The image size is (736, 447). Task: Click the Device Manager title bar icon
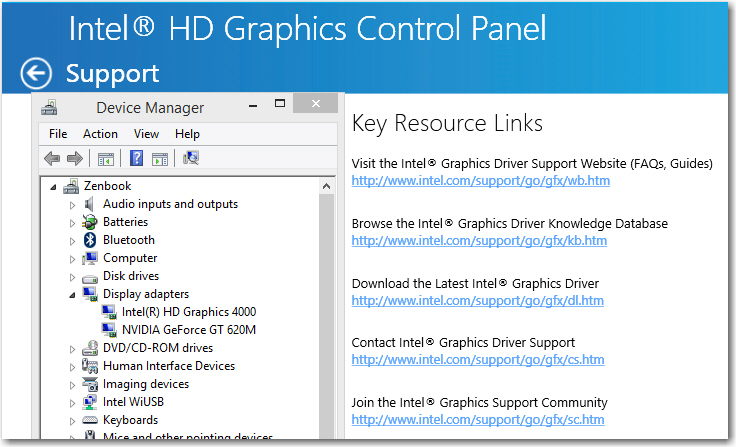tap(49, 108)
